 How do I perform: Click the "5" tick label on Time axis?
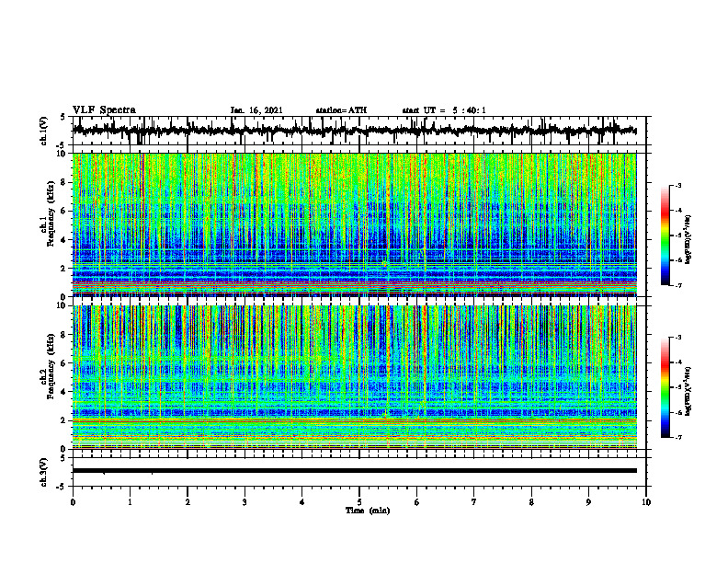(359, 502)
